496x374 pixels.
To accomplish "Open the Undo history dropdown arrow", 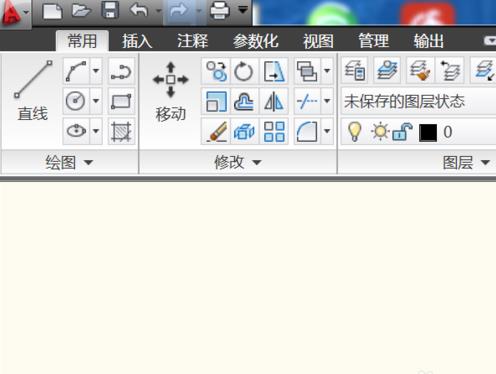I will click(159, 11).
